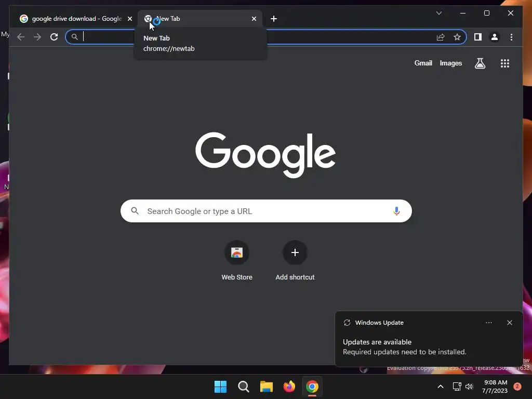Open the notification count badge
The height and width of the screenshot is (399, 532).
[517, 387]
